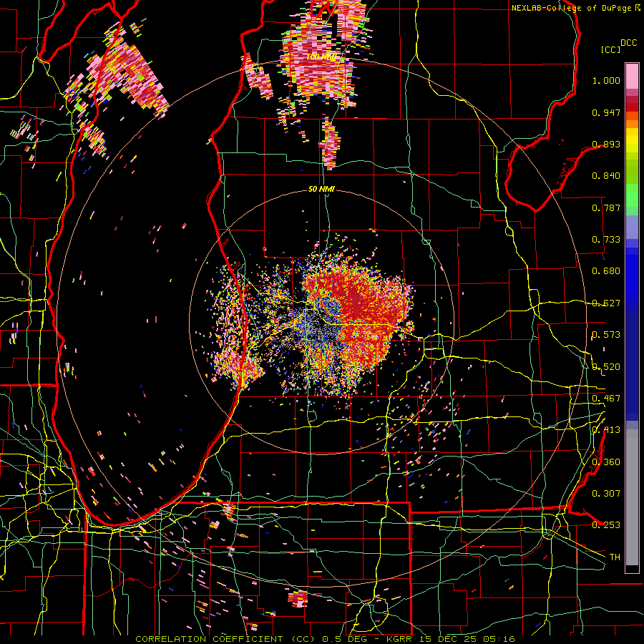Click the 0.840 scale label

point(606,176)
